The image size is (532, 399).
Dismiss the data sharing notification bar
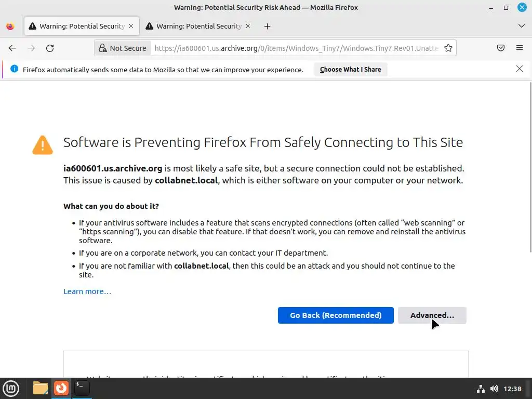point(519,69)
